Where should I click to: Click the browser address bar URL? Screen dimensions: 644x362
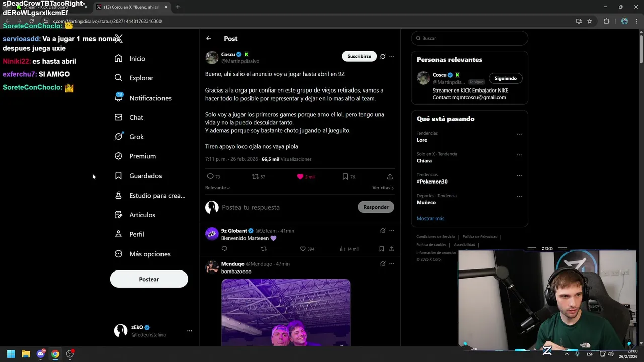point(107,21)
